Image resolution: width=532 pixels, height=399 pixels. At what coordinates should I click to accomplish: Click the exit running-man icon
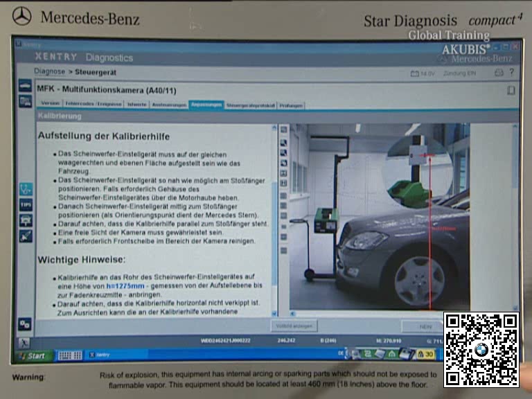(24, 343)
